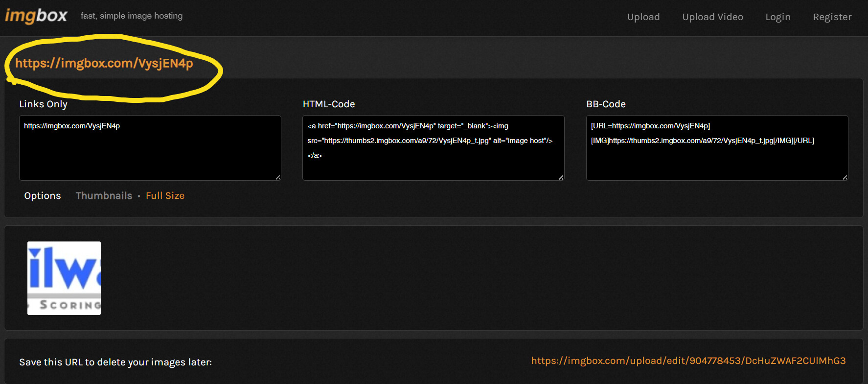Click the Links Only heading label
This screenshot has width=868, height=384.
tap(43, 104)
